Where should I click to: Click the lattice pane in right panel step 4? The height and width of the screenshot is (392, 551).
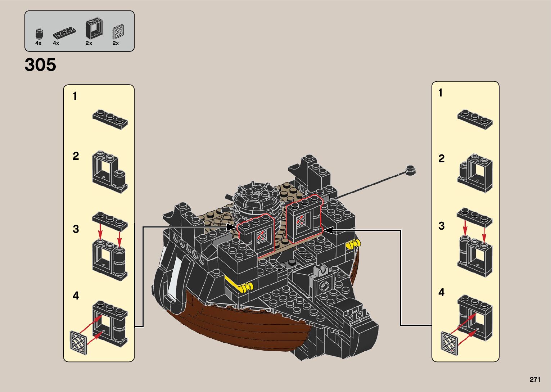[450, 341]
